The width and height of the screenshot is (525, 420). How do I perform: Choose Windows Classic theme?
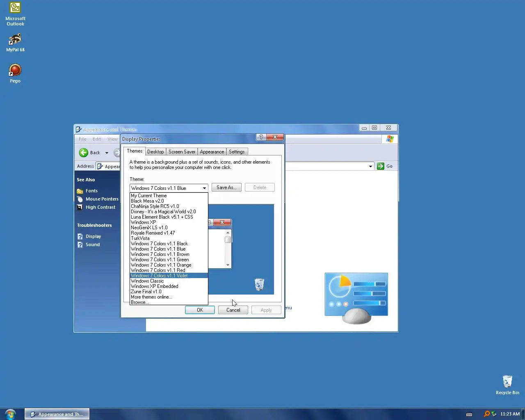tap(169, 281)
